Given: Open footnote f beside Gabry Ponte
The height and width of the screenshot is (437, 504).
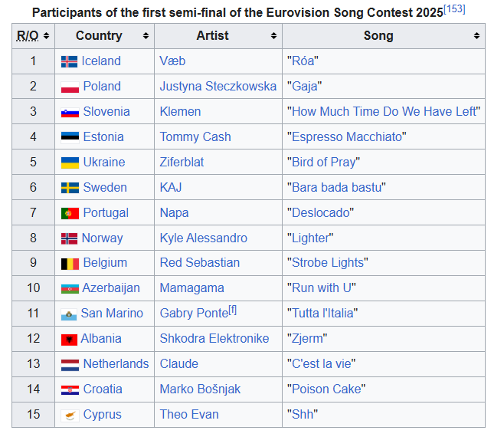Looking at the screenshot, I should (232, 310).
